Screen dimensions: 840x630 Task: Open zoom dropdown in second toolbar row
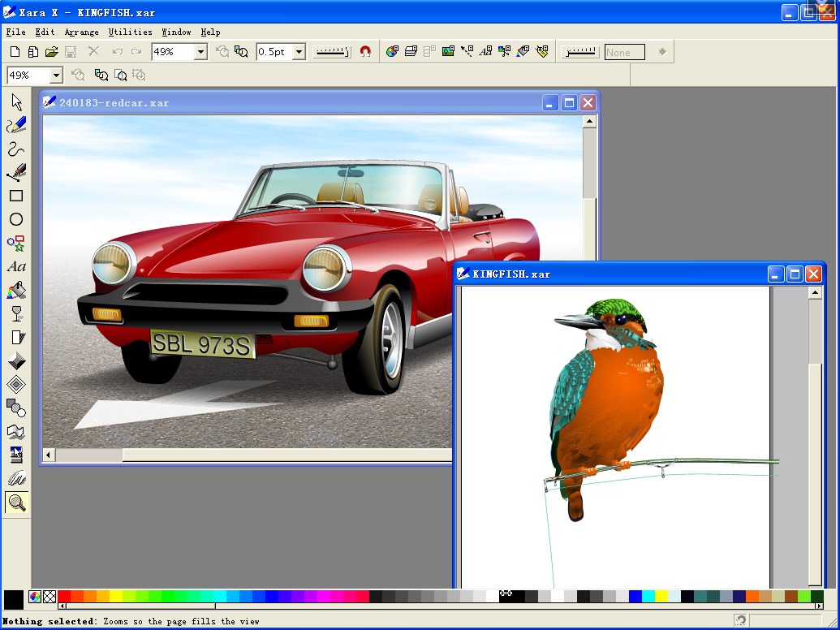pyautogui.click(x=56, y=75)
